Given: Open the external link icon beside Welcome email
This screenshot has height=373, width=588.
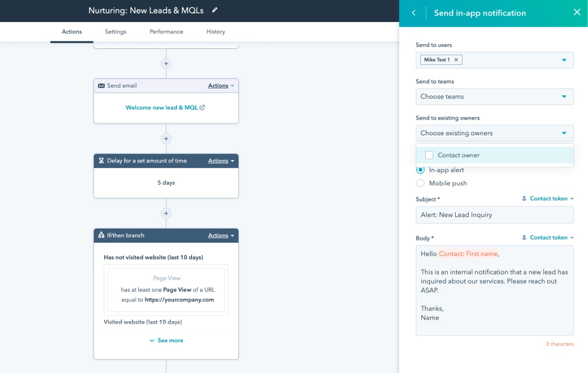Looking at the screenshot, I should click(202, 107).
